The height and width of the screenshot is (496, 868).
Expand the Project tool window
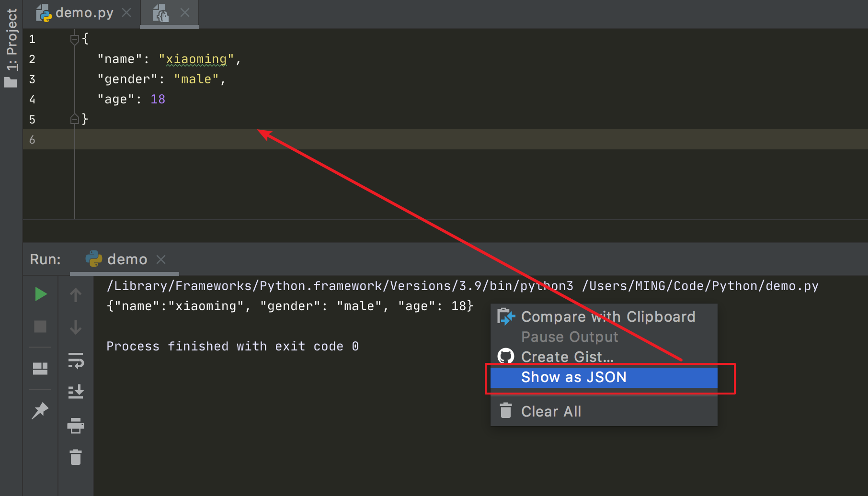(11, 48)
